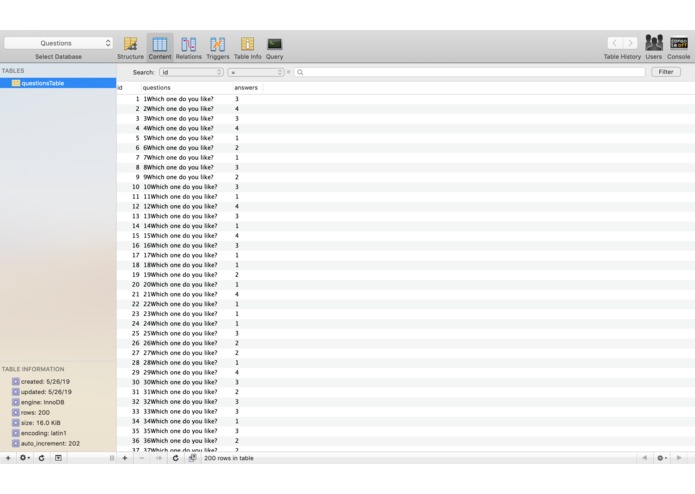Open the Table Info view

(247, 48)
